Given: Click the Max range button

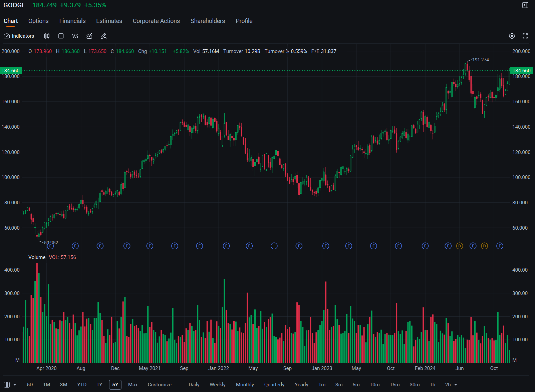Looking at the screenshot, I should click(x=133, y=385).
